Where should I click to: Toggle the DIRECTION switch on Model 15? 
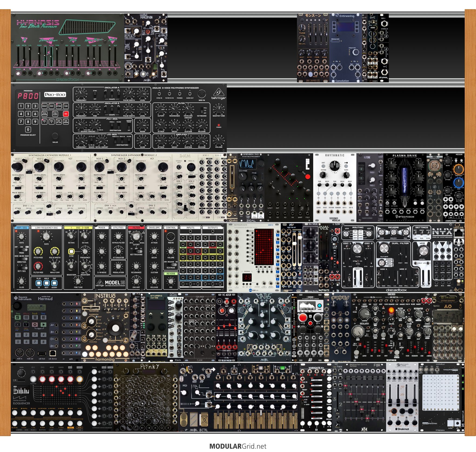(23, 259)
